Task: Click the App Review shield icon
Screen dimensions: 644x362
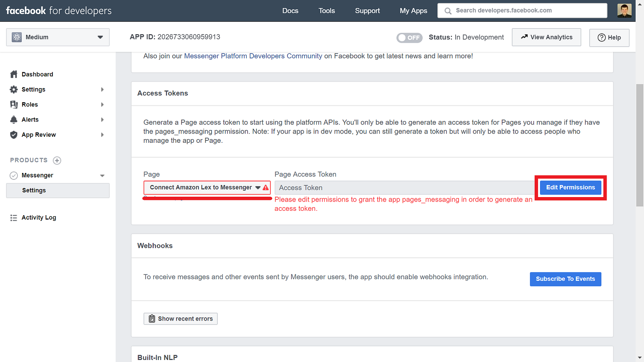Action: [x=14, y=135]
